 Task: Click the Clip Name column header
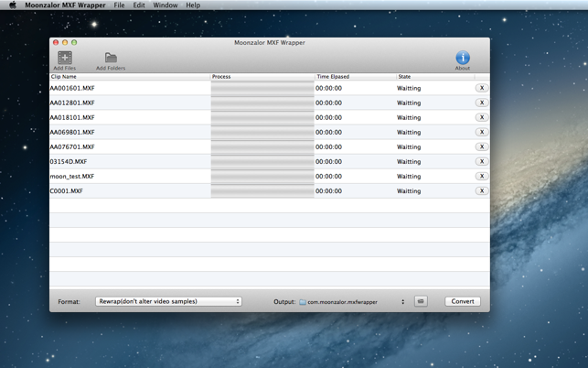[130, 77]
